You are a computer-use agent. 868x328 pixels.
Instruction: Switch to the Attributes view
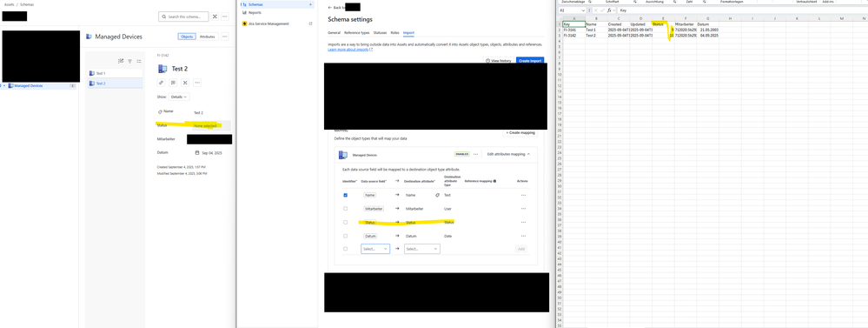(x=207, y=37)
